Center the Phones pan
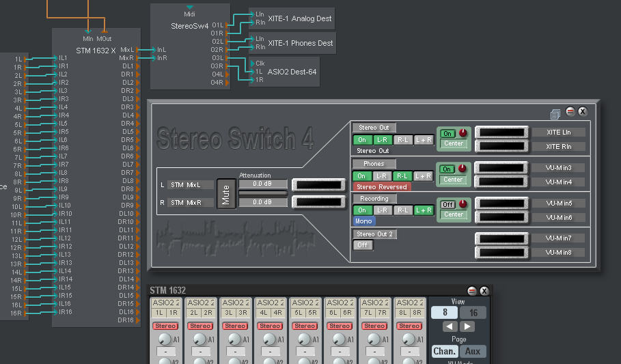 pos(453,180)
